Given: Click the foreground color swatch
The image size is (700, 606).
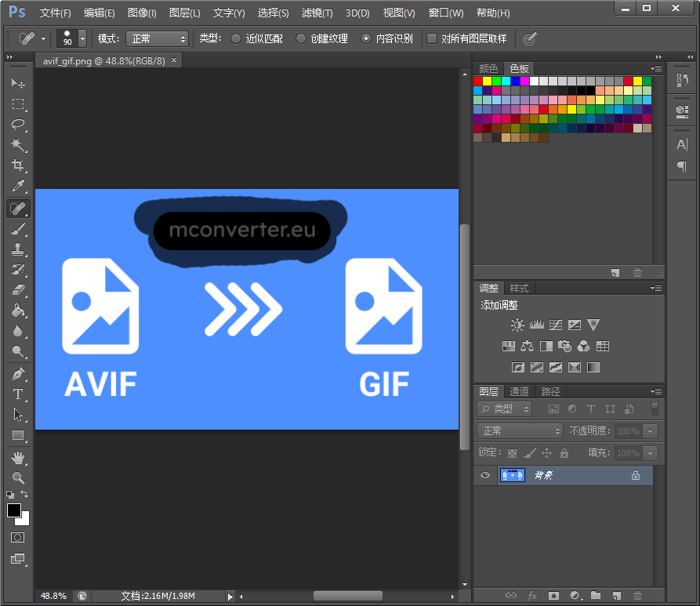Looking at the screenshot, I should [14, 510].
